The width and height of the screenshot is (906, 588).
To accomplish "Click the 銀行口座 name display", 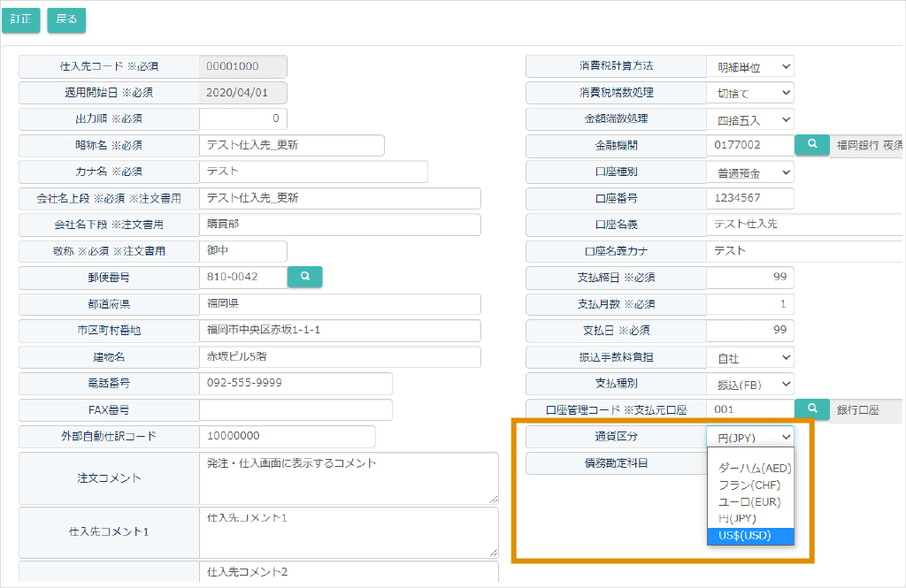I will pyautogui.click(x=867, y=410).
